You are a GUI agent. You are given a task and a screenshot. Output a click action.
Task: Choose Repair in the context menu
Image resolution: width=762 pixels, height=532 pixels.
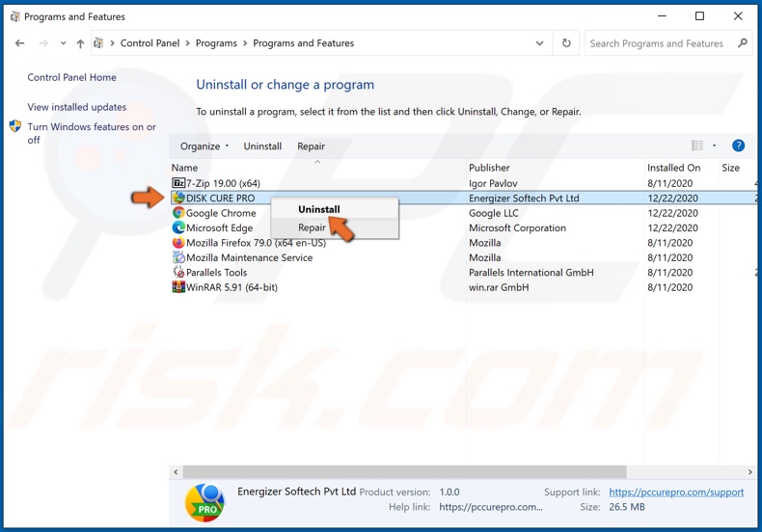tap(312, 227)
